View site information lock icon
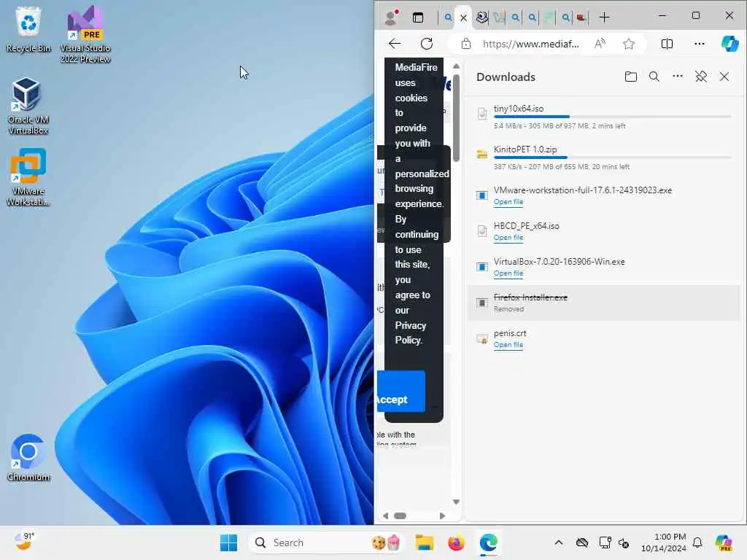The image size is (747, 560). (466, 44)
